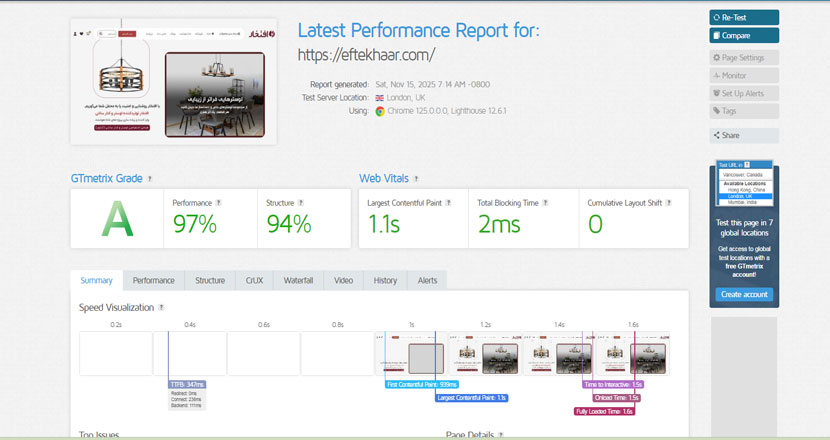Viewport: 830px width, 440px height.
Task: Expand the Test URL in location dropdown
Action: click(746, 164)
